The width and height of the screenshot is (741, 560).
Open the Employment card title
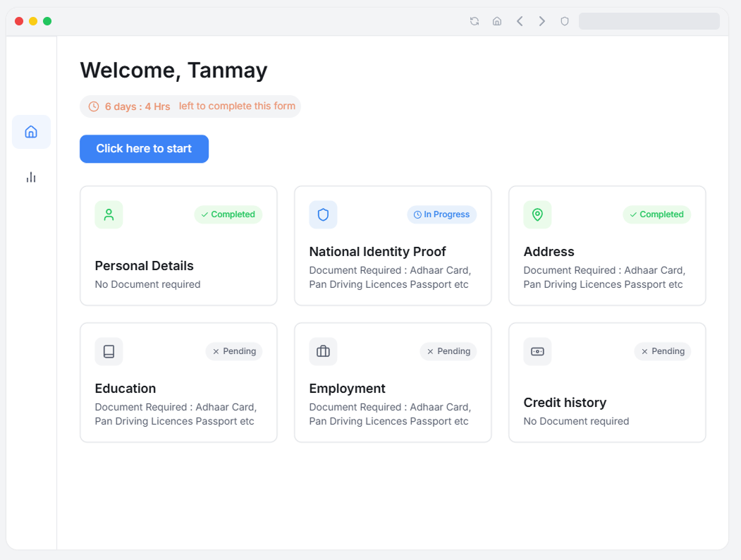pos(347,389)
